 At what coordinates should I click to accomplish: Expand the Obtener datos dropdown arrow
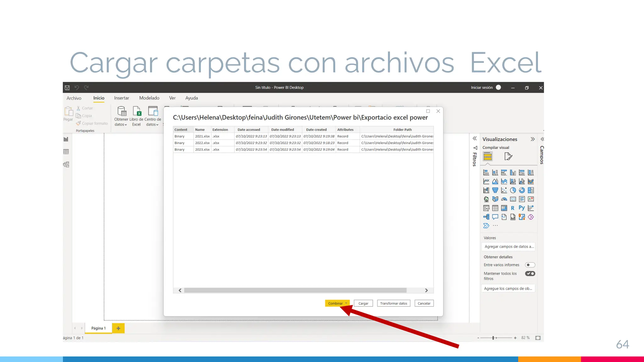point(126,125)
